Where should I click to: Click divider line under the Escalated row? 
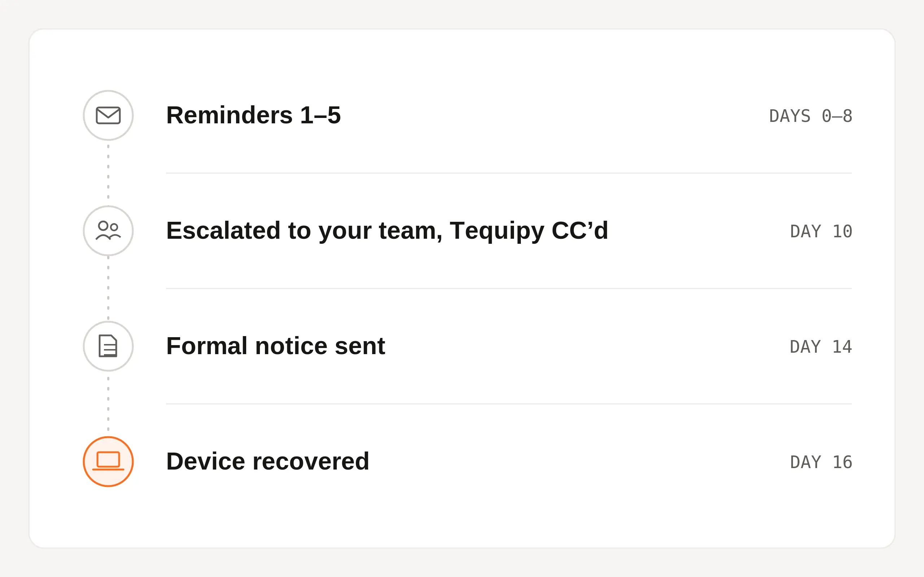tap(509, 288)
